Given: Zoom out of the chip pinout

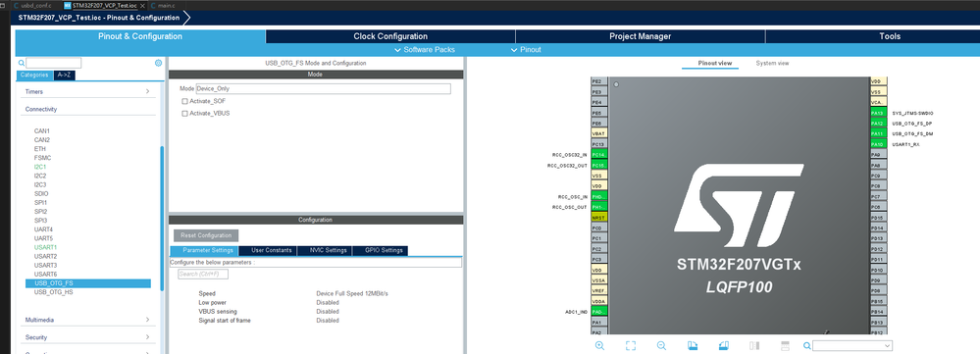Looking at the screenshot, I should pos(661,345).
